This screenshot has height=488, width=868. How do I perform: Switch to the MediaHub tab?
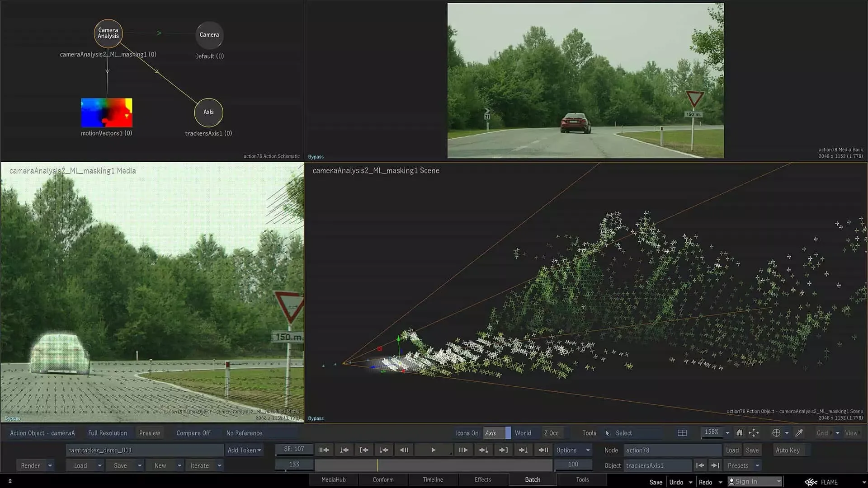pyautogui.click(x=333, y=479)
